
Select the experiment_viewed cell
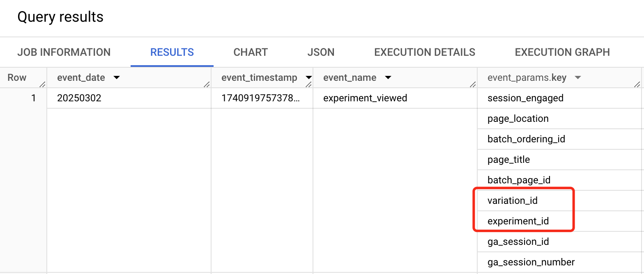(395, 98)
